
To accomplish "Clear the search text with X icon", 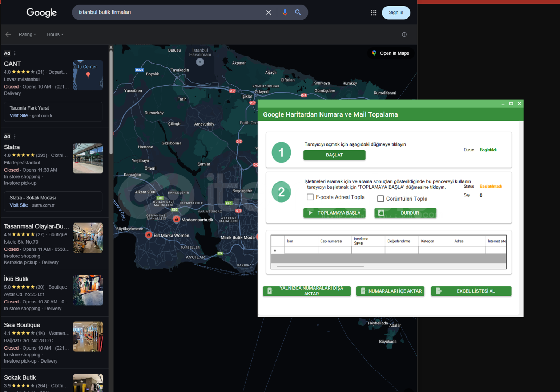I will click(269, 12).
